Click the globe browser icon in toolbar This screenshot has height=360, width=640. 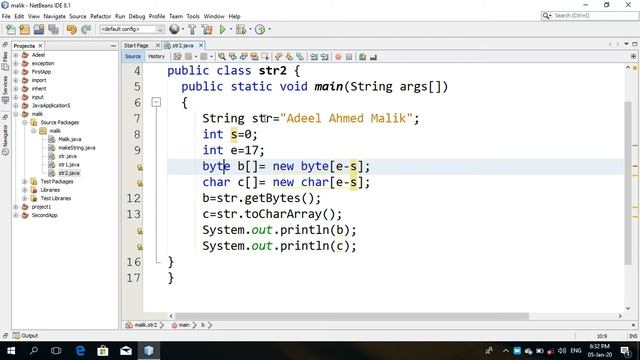pyautogui.click(x=174, y=29)
